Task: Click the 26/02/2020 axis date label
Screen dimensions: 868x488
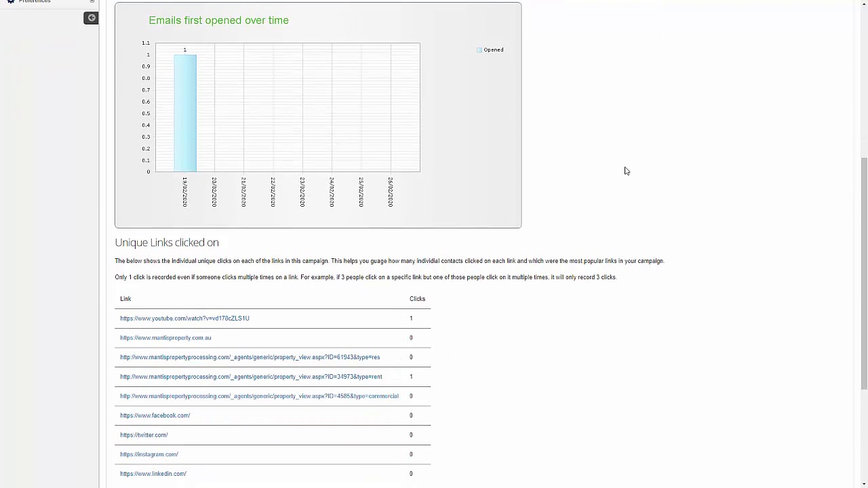Action: click(391, 192)
